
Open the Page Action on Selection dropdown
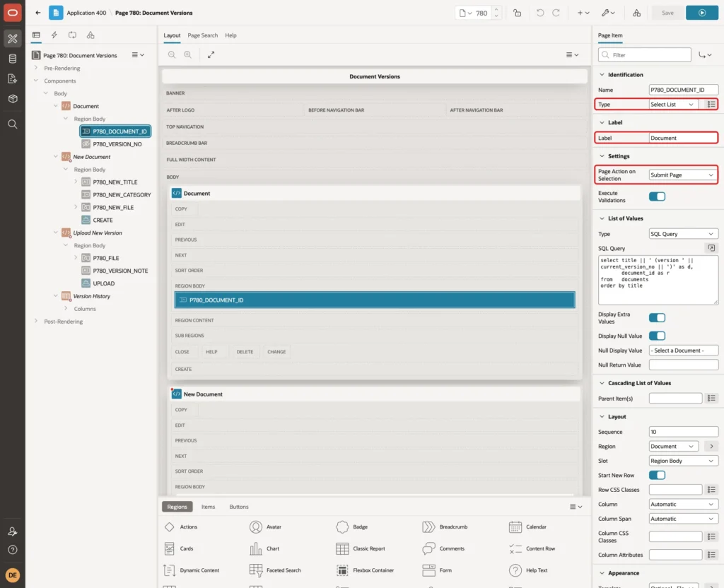(682, 175)
